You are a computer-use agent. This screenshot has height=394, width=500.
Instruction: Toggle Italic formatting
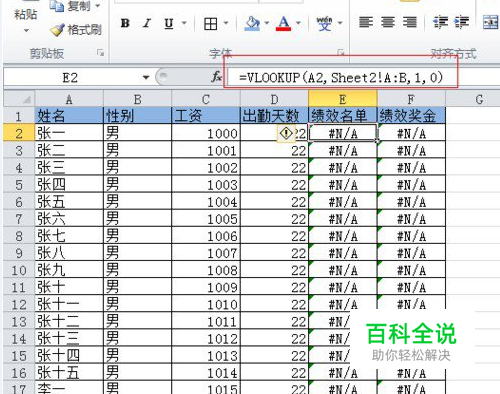[147, 23]
